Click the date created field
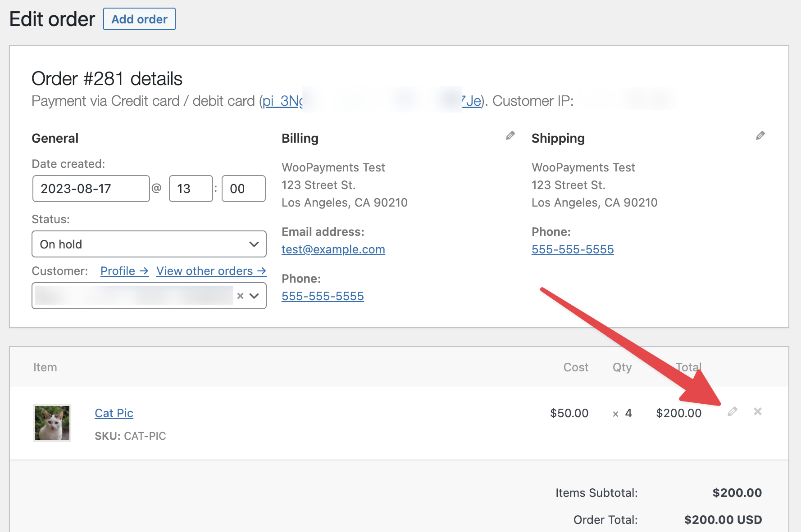This screenshot has height=532, width=801. tap(91, 189)
